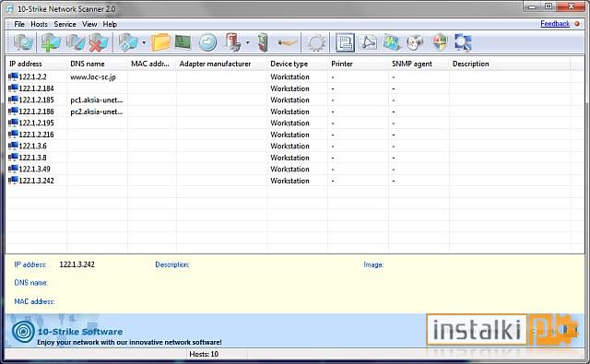The image size is (590, 364).
Task: Click the workstation icon beside 122.1.3.49
Action: [x=13, y=169]
